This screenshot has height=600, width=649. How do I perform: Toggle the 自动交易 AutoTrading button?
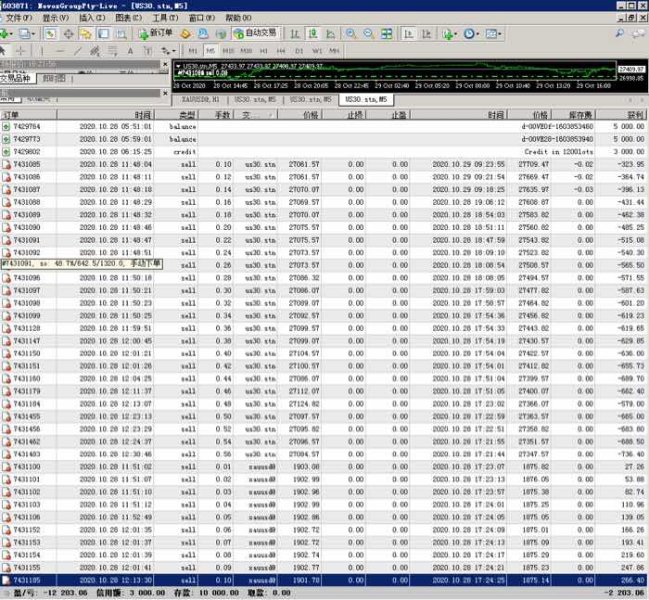point(256,33)
